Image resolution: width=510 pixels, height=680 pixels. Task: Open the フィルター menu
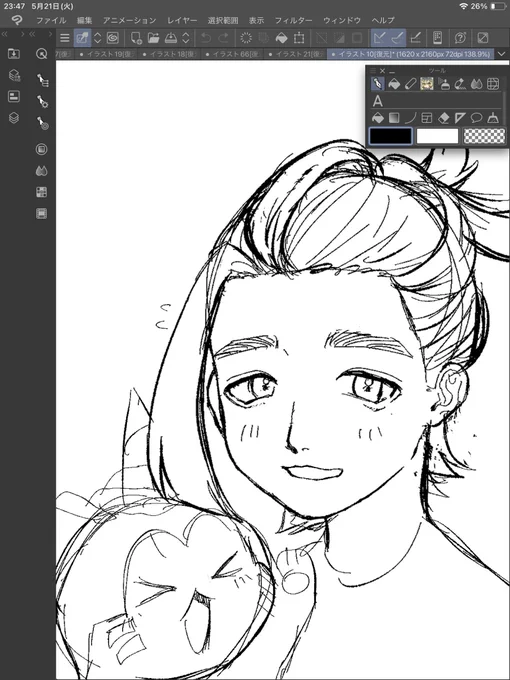point(293,20)
